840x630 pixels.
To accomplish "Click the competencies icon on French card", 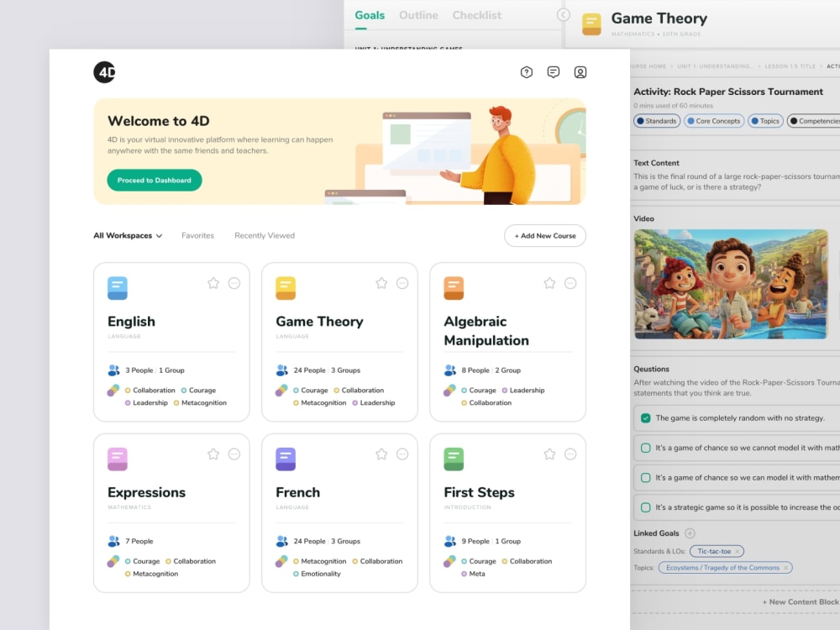I will tap(281, 561).
